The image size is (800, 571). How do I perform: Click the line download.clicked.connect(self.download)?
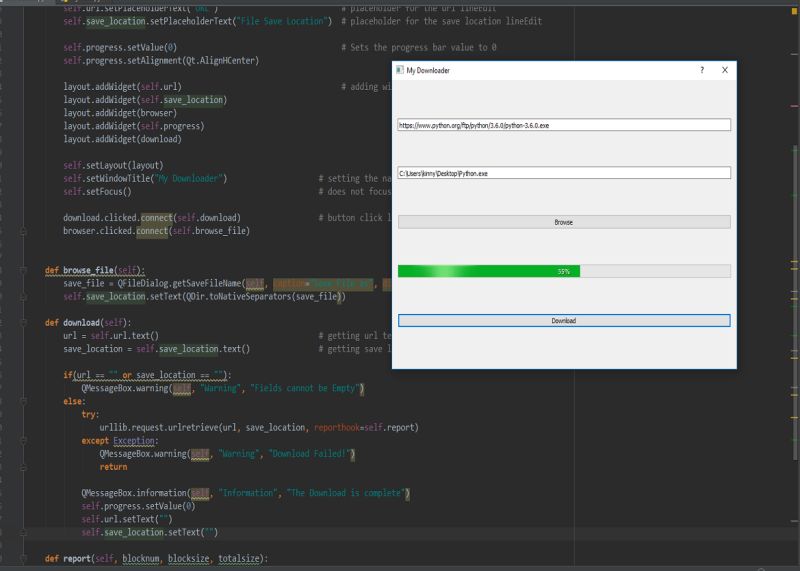(152, 217)
